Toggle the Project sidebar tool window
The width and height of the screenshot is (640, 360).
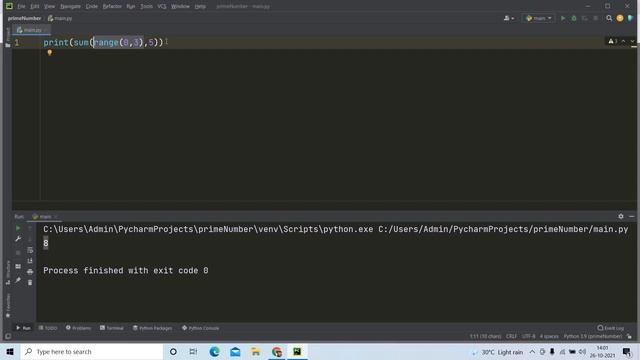(8, 39)
